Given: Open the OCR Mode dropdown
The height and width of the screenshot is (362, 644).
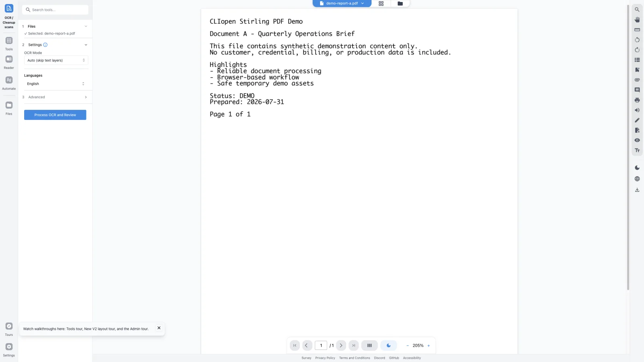Looking at the screenshot, I should 56,60.
